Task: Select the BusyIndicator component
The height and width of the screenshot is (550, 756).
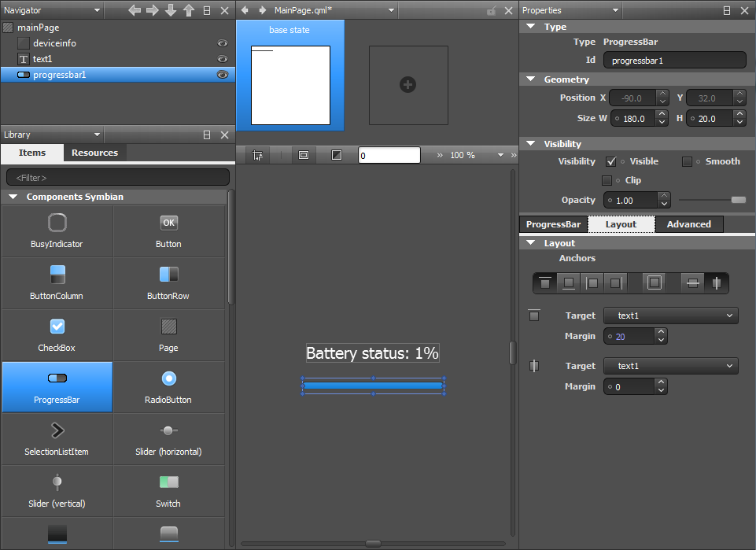Action: tap(57, 231)
